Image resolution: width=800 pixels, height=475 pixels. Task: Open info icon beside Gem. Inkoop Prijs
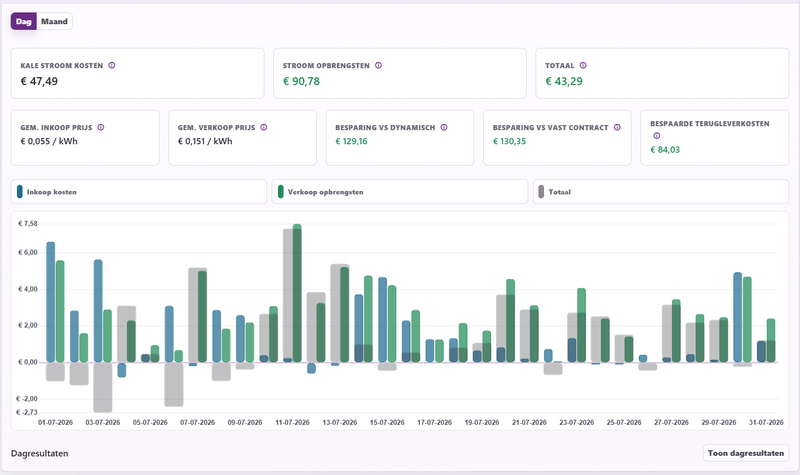pos(101,128)
